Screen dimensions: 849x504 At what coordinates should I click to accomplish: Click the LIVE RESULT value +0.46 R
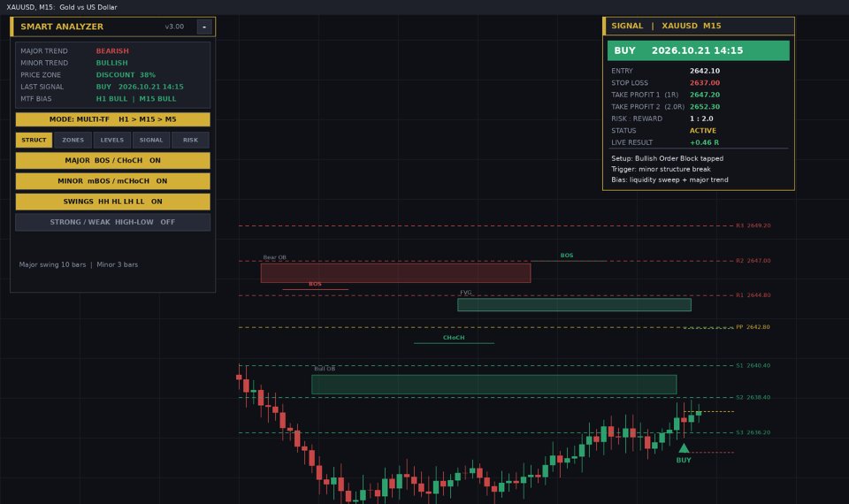click(x=705, y=142)
